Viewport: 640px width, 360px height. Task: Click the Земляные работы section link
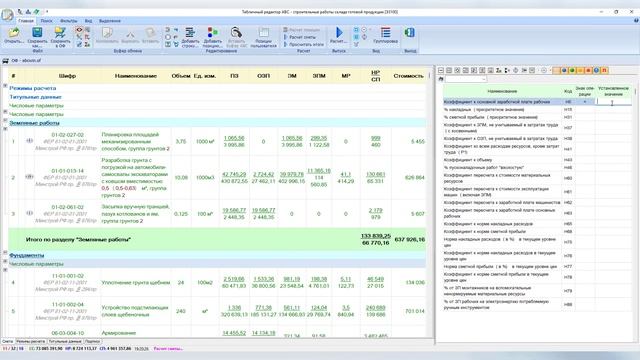click(x=34, y=123)
